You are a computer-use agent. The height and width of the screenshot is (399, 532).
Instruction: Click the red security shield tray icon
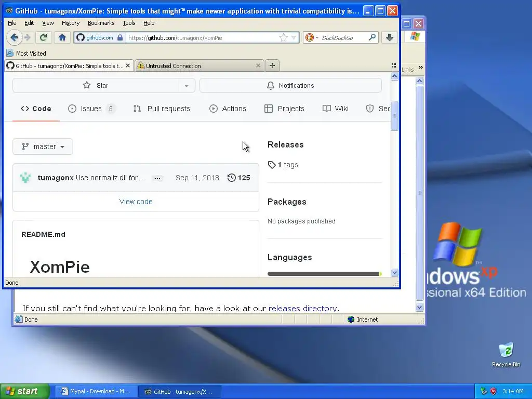point(494,391)
